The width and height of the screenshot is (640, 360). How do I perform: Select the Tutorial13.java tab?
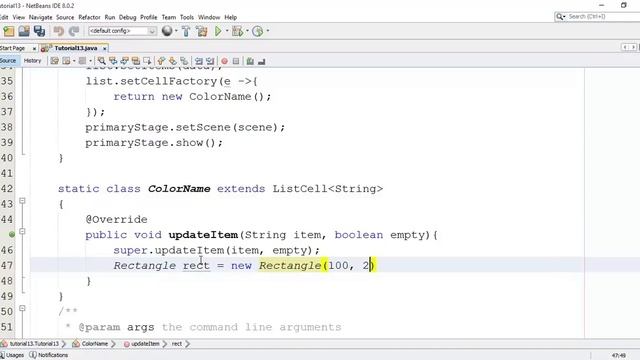click(x=76, y=48)
